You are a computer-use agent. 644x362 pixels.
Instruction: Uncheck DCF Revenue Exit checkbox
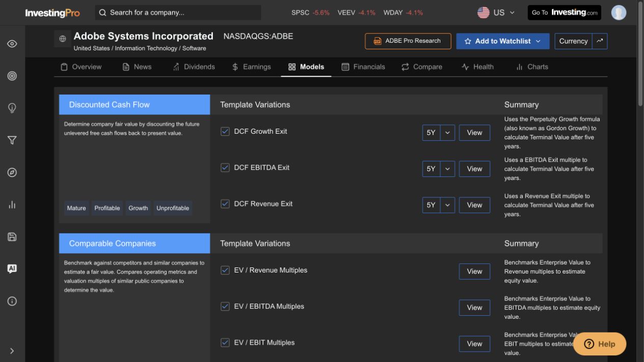click(x=225, y=204)
